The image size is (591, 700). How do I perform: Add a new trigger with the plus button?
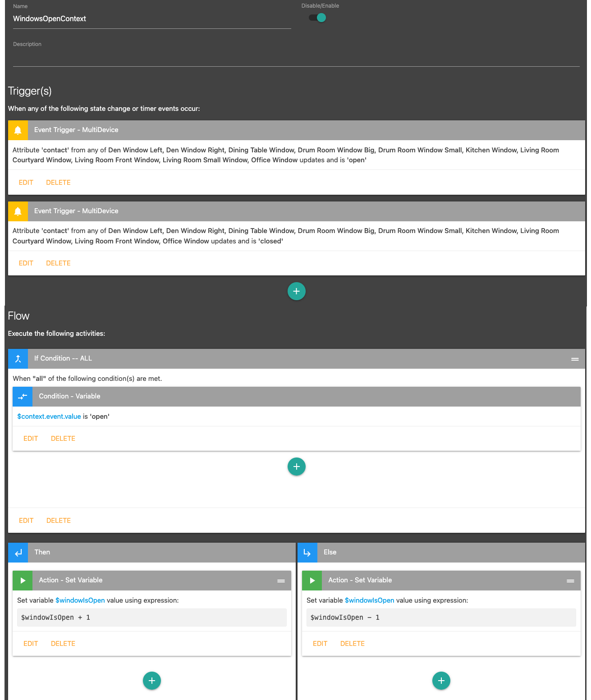click(296, 291)
